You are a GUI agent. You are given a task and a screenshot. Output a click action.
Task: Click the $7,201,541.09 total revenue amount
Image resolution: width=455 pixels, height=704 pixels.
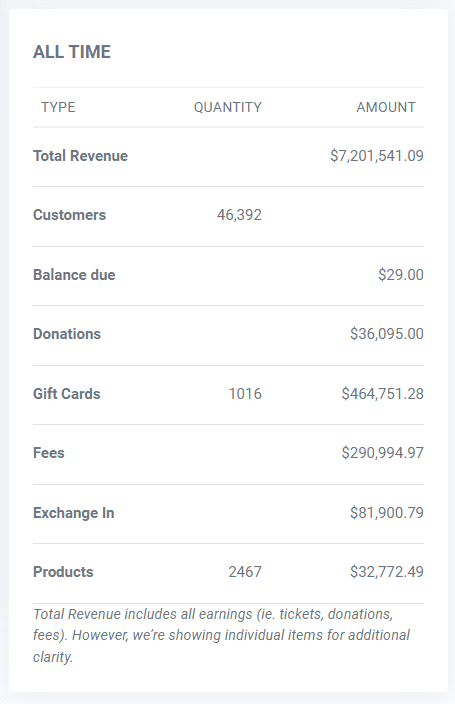click(377, 156)
